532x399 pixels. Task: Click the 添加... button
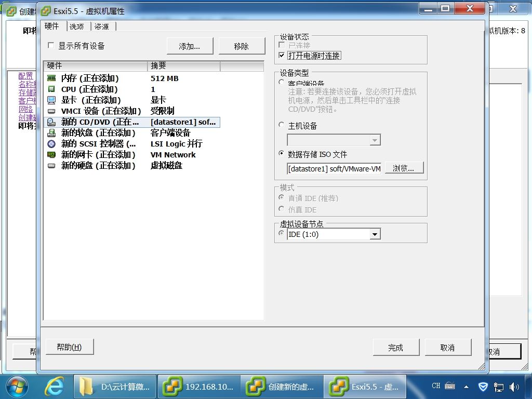tap(190, 46)
